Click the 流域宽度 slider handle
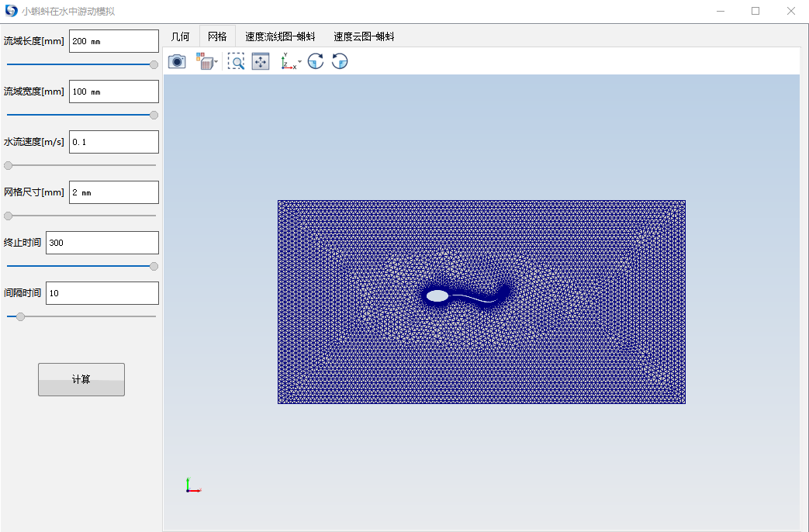809x532 pixels. 154,115
